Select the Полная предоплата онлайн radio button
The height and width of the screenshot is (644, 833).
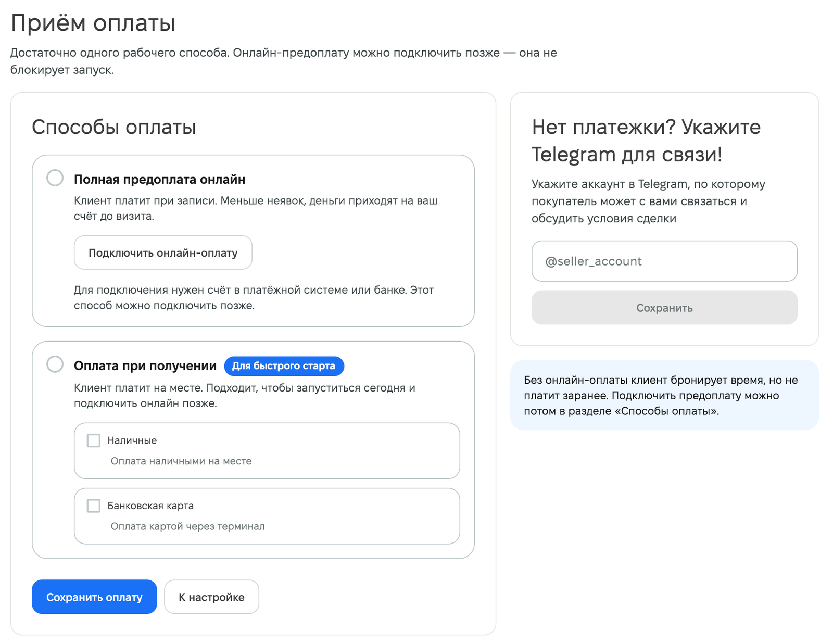(55, 178)
